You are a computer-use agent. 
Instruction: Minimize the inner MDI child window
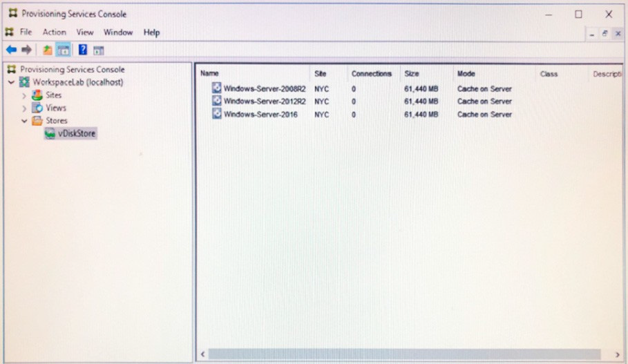click(592, 34)
